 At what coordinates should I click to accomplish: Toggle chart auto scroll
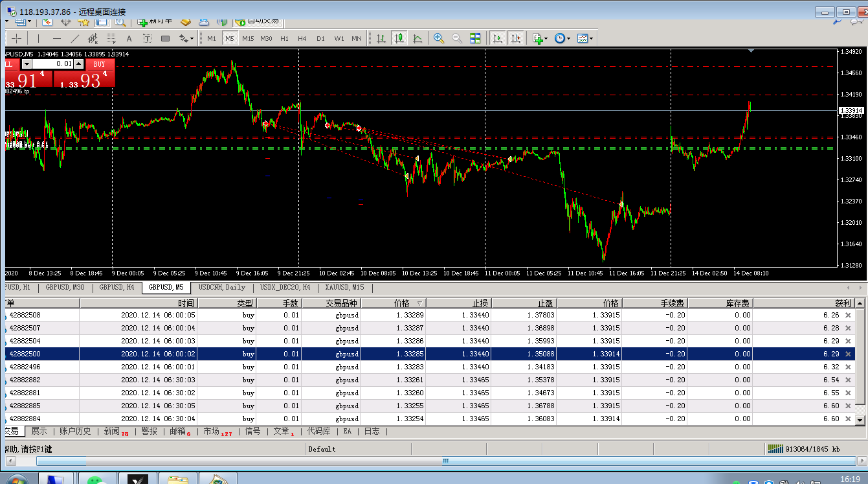(498, 38)
